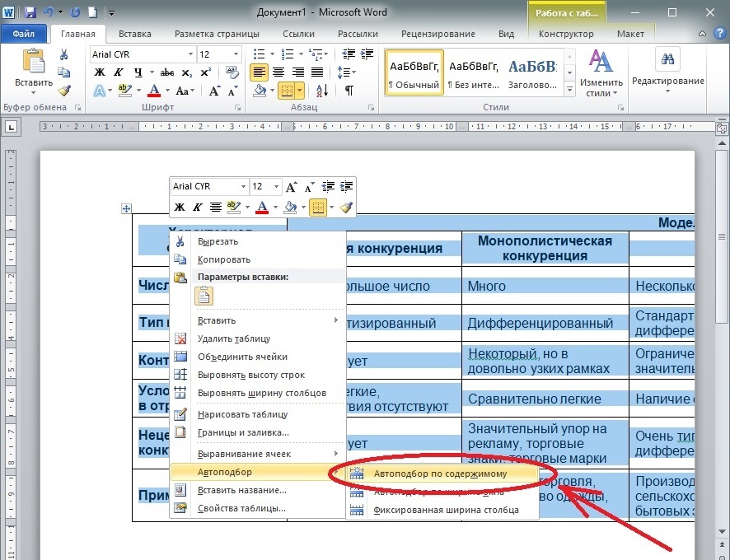Toggle align left in ribbon
This screenshot has height=560, width=730.
[x=259, y=72]
